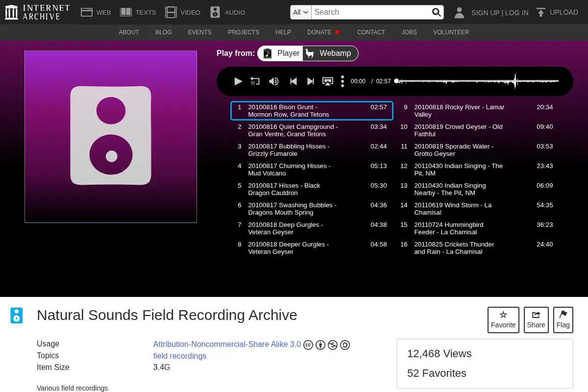Open the Contact menu item

click(x=371, y=32)
